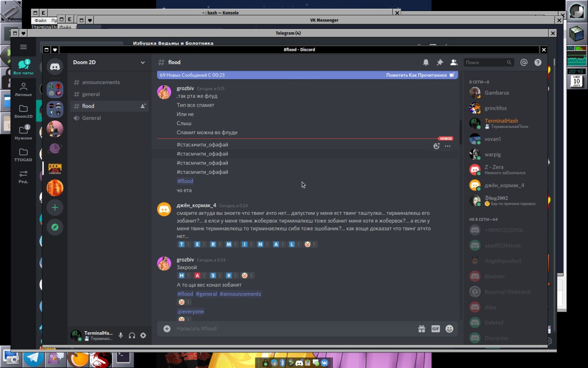Open more options on hovered message
Image resolution: width=588 pixels, height=368 pixels.
(x=447, y=146)
